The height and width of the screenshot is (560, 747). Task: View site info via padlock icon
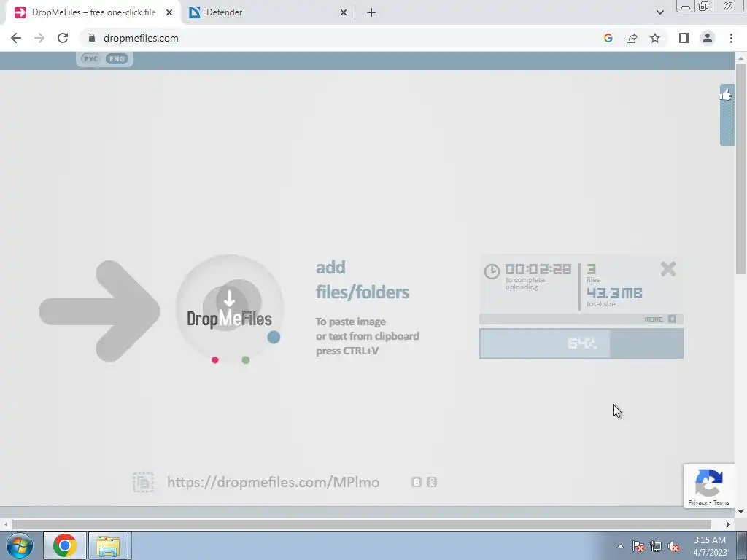point(92,38)
